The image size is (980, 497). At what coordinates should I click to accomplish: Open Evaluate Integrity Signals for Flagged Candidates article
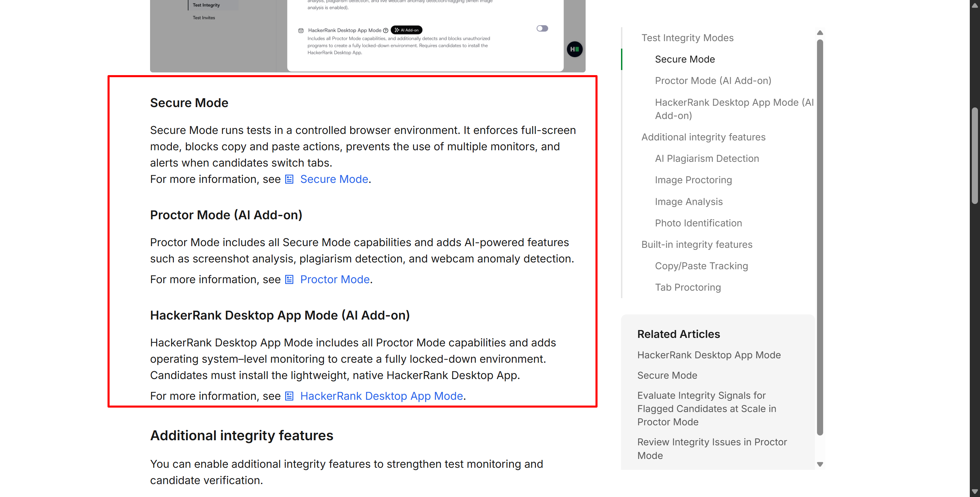pos(707,409)
